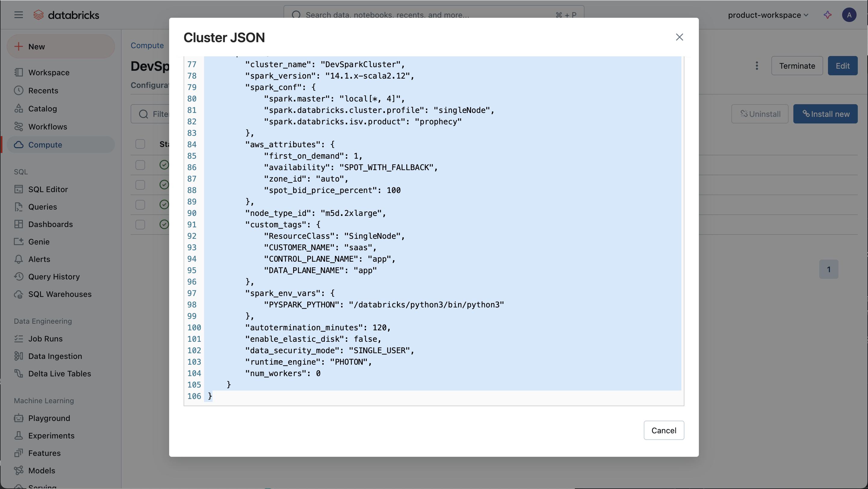This screenshot has width=868, height=489.
Task: Click the Terminate button
Action: (797, 66)
